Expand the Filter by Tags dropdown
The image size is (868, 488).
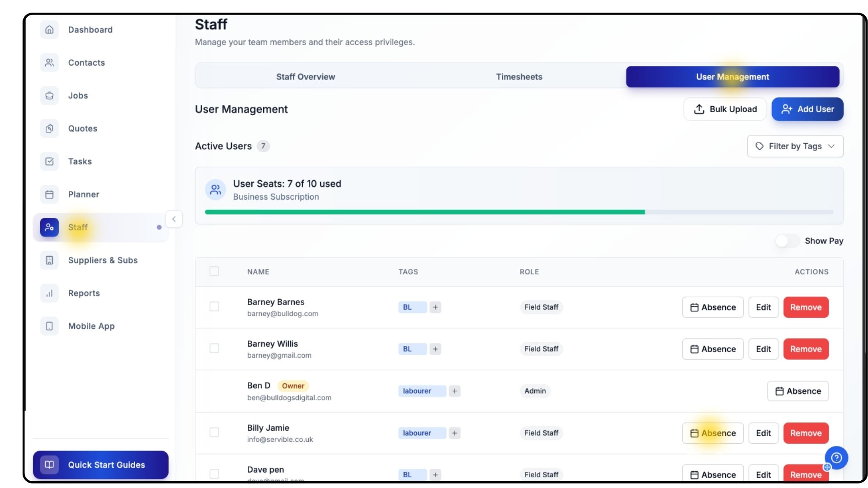click(795, 146)
